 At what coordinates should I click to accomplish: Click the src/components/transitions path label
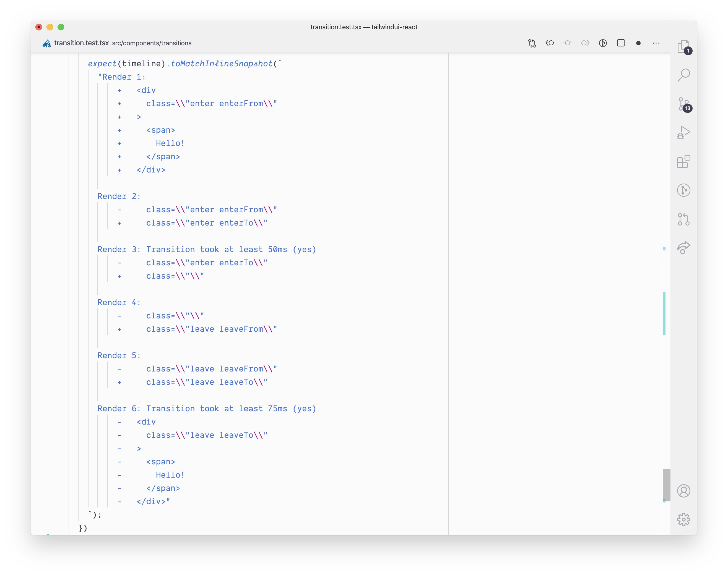click(x=152, y=43)
